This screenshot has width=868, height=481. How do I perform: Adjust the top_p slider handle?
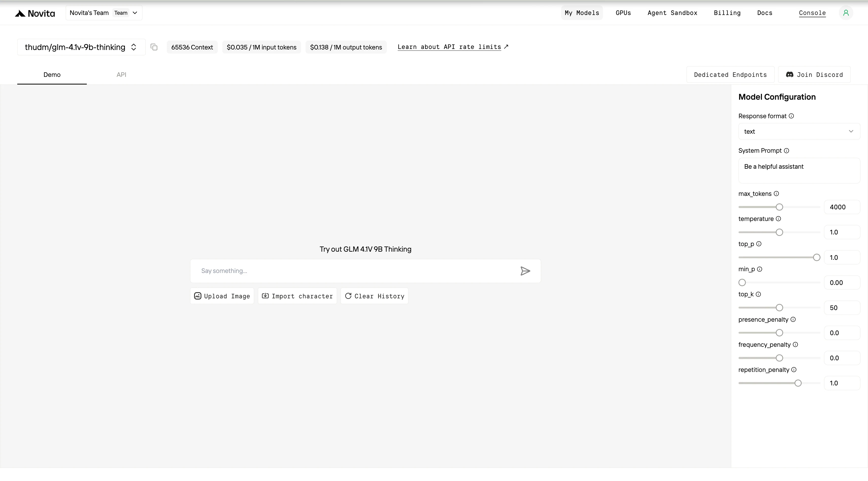(x=816, y=258)
